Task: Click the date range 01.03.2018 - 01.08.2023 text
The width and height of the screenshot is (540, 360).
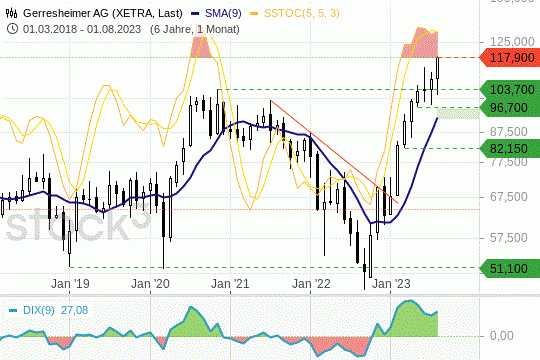Action: 82,29
